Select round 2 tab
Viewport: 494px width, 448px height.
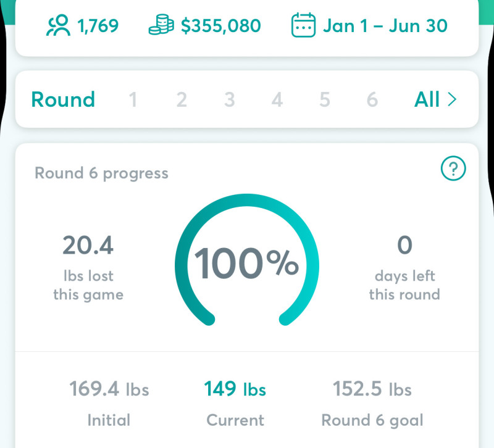[182, 100]
